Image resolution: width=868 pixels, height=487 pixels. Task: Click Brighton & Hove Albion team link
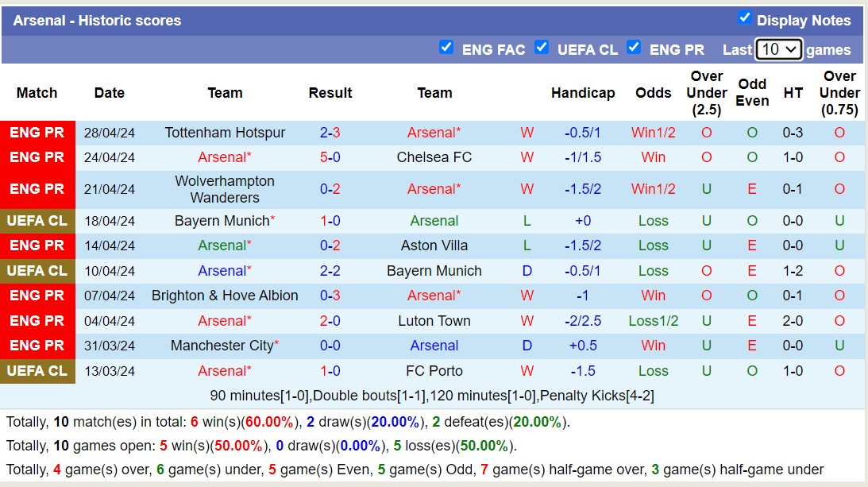pos(225,296)
